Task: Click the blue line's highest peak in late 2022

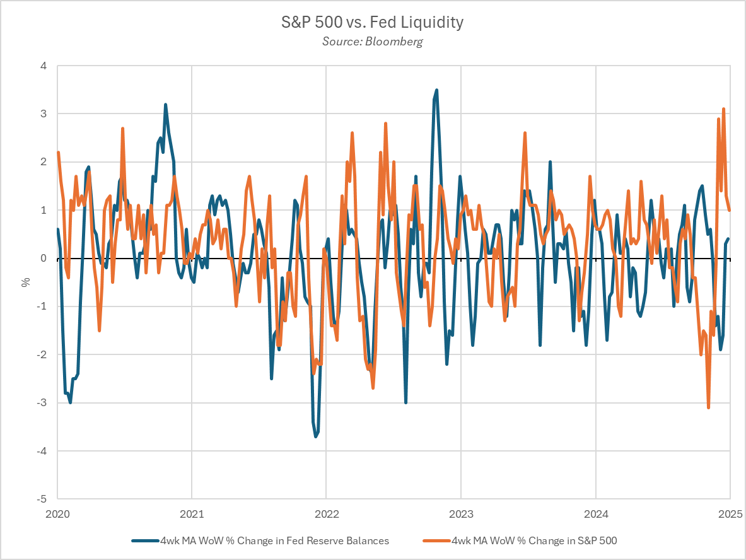Action: [x=436, y=90]
